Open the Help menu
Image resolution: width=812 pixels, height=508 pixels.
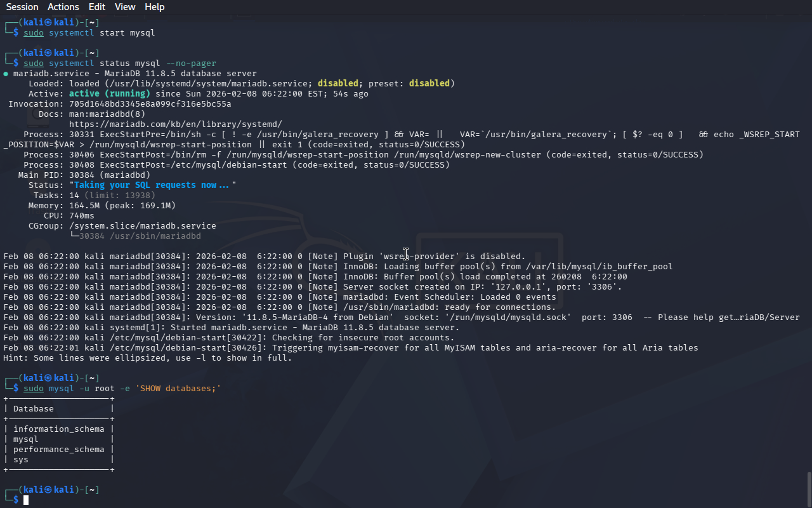click(x=154, y=7)
